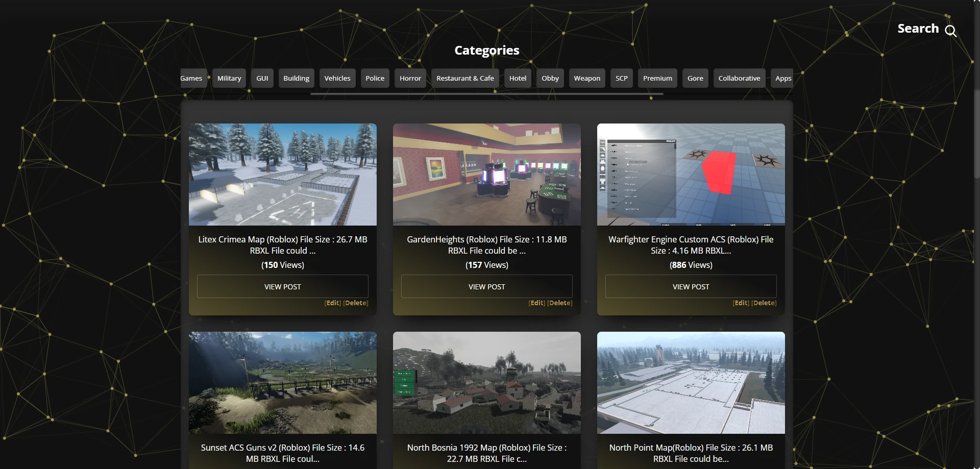
Task: Open the Military category
Action: point(229,78)
